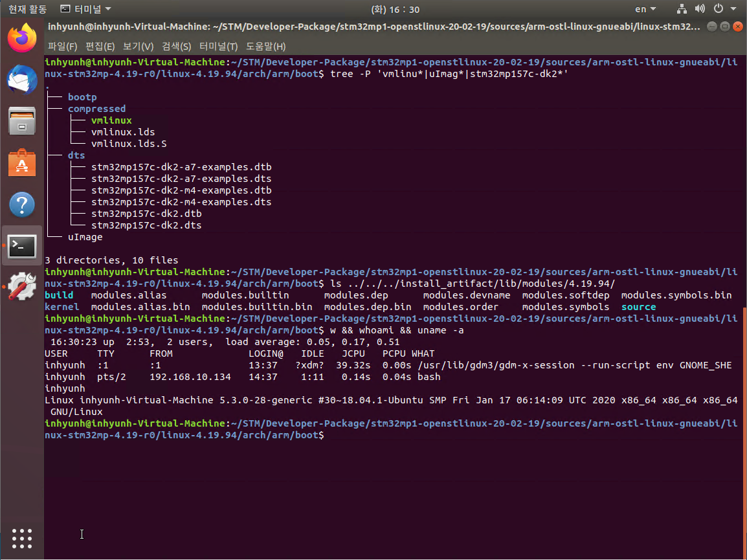
Task: Click the cyan 'source' link entry
Action: (639, 307)
